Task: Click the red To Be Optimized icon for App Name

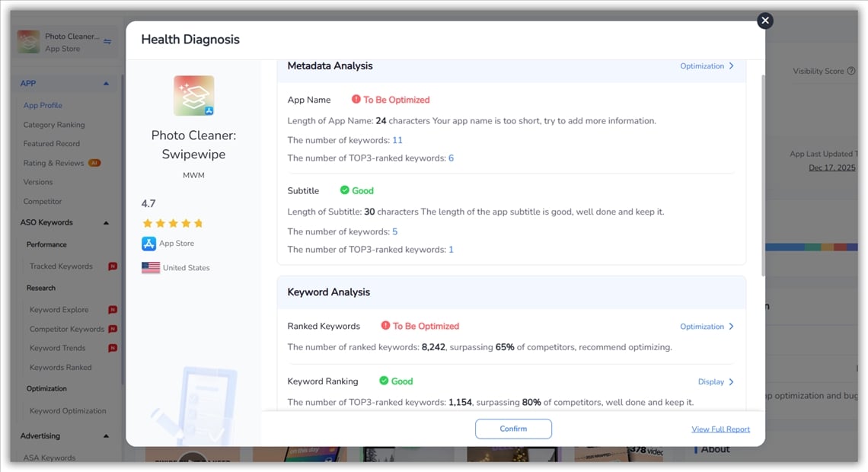Action: click(x=356, y=100)
